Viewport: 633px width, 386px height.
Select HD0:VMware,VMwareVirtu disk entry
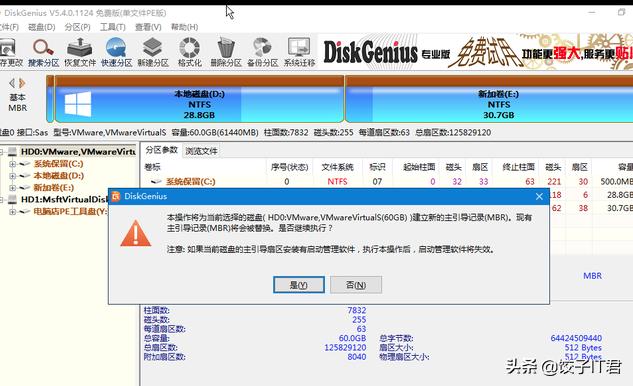tap(78, 152)
